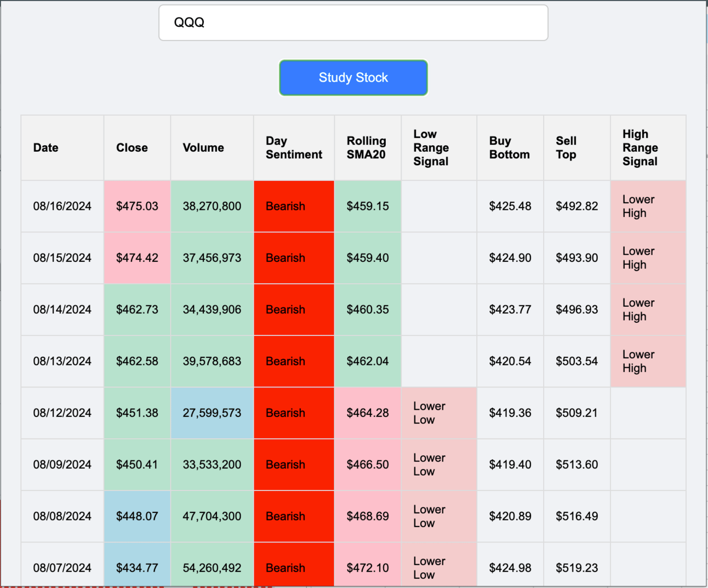708x588 pixels.
Task: Select the $419.36 buy bottom cell
Action: pos(511,413)
